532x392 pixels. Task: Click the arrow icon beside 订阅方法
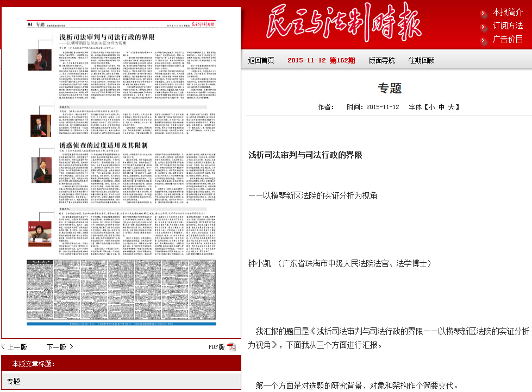pos(484,27)
